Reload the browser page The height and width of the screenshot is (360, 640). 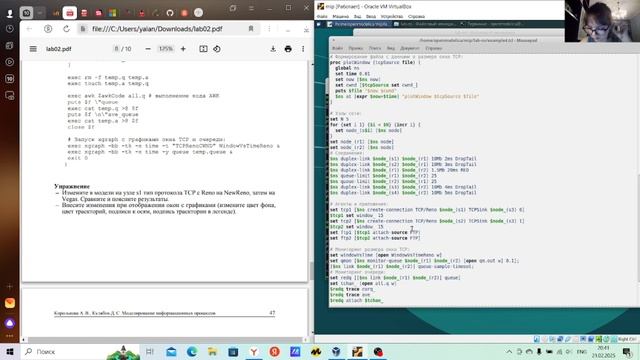66,29
